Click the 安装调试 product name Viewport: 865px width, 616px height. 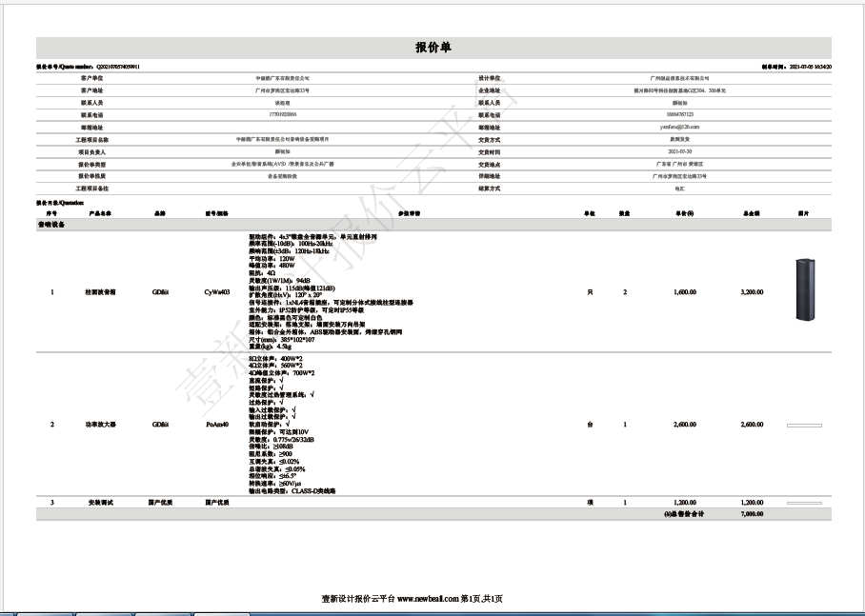100,503
